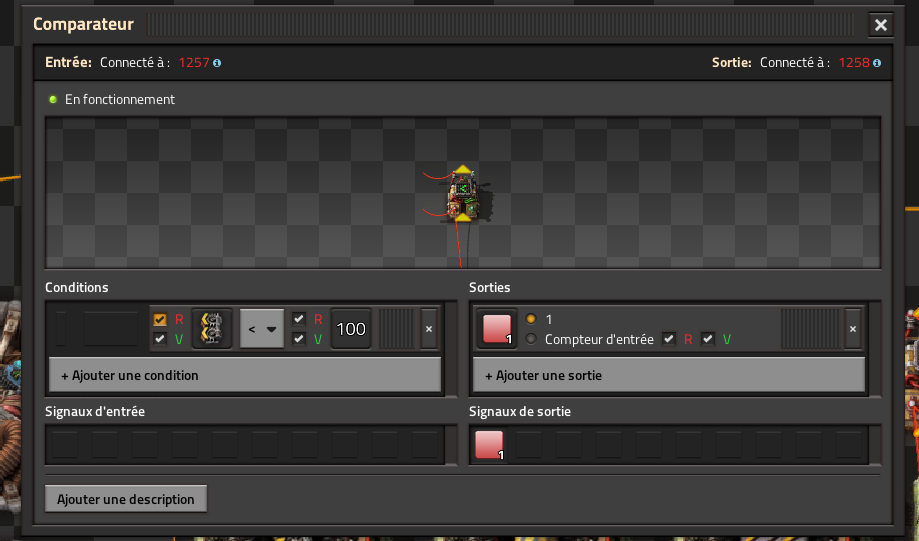Click the info icon next to Sortie 1258
Image resolution: width=919 pixels, height=541 pixels.
[x=877, y=63]
